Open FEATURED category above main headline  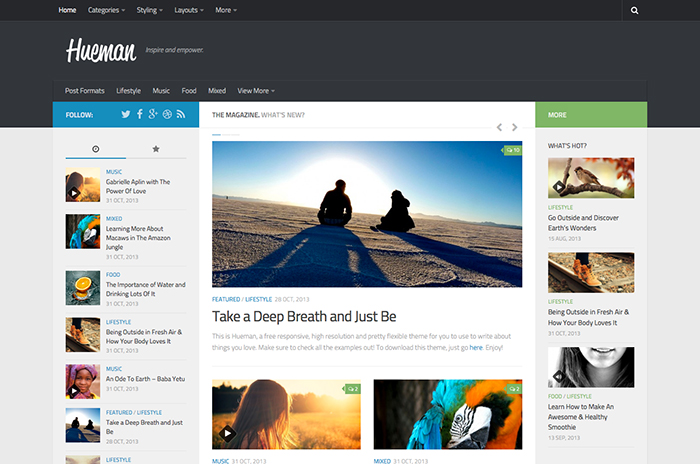[226, 299]
